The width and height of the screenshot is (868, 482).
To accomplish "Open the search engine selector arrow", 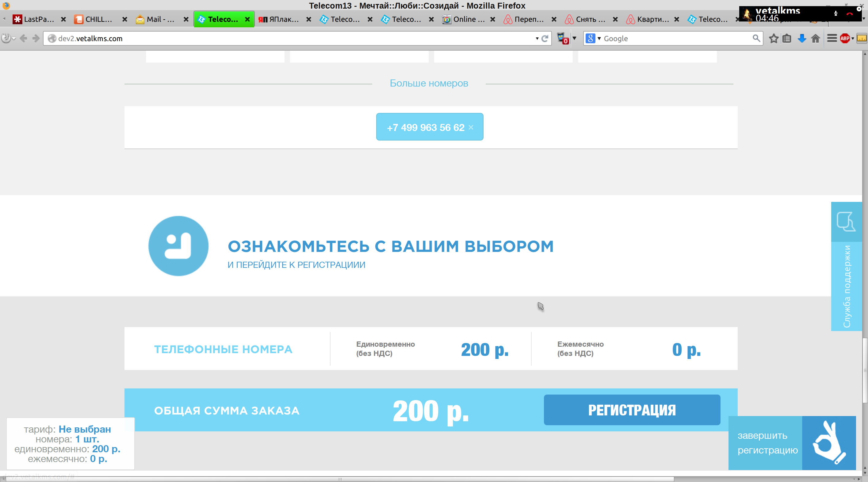I will click(x=599, y=38).
